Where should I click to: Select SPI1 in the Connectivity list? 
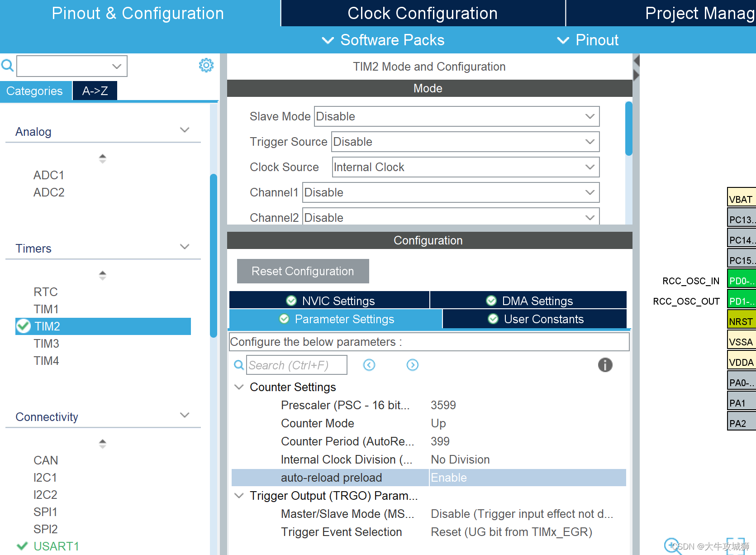pos(46,512)
